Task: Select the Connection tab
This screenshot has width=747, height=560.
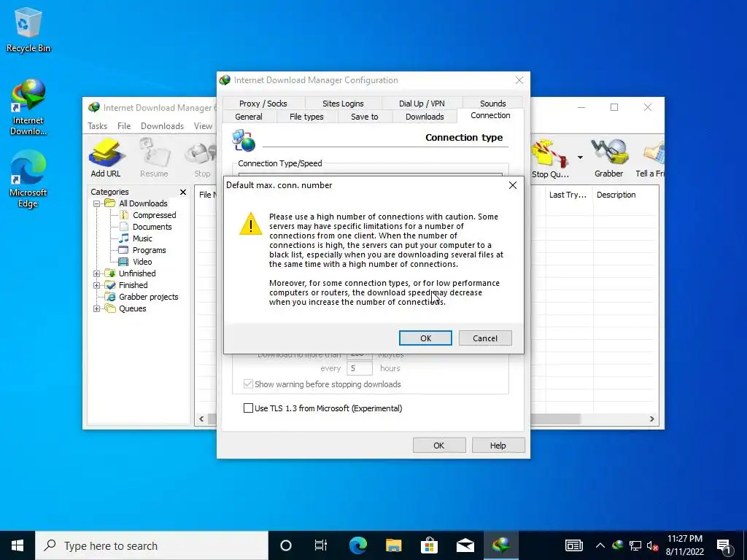Action: click(x=490, y=115)
